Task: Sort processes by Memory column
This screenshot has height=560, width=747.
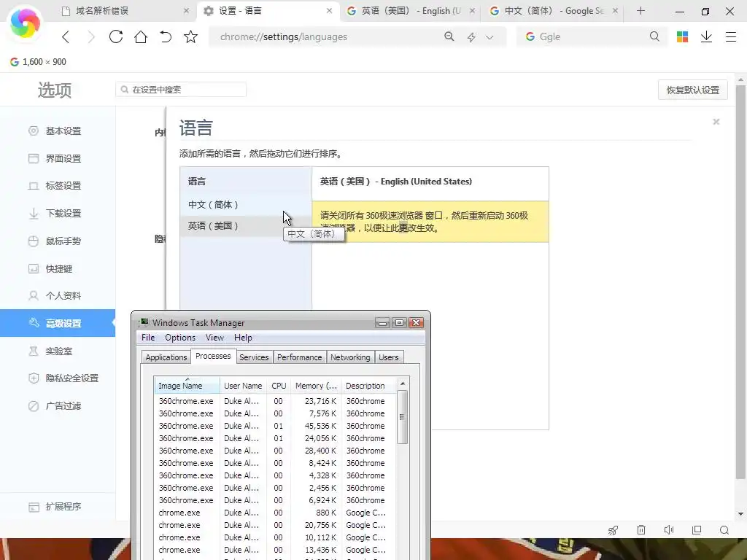Action: tap(316, 386)
